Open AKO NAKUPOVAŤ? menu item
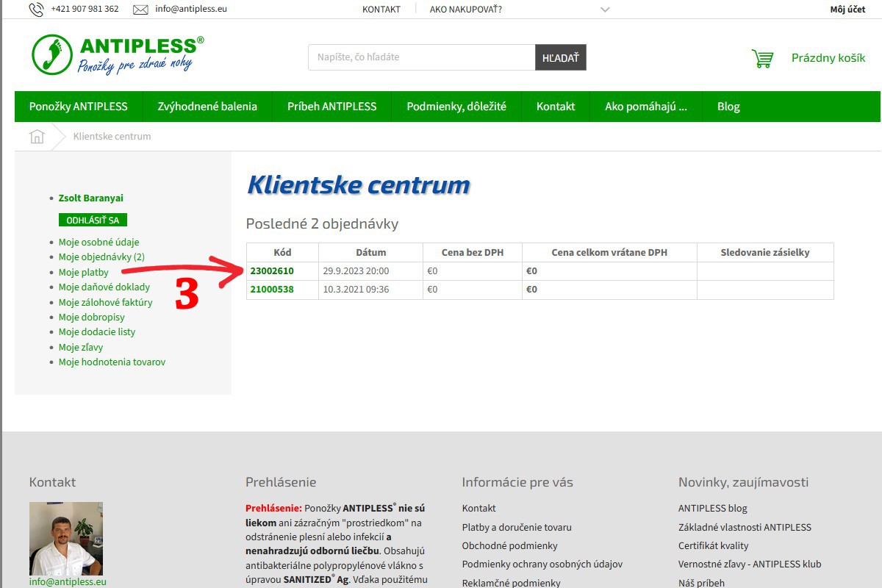882x588 pixels. pos(466,10)
